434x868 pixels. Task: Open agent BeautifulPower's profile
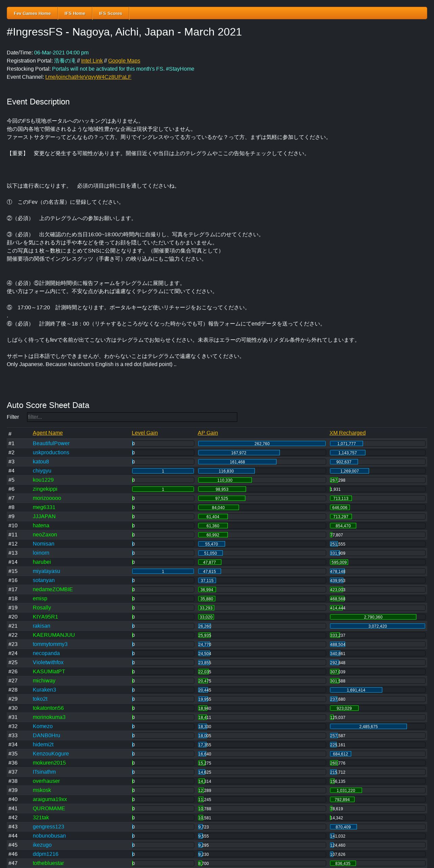[x=51, y=443]
